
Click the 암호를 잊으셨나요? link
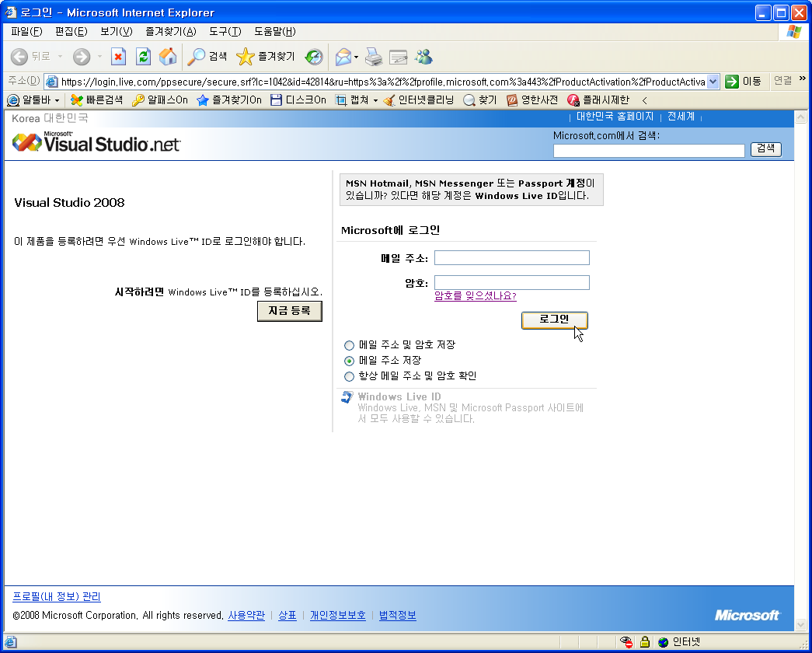click(x=476, y=296)
